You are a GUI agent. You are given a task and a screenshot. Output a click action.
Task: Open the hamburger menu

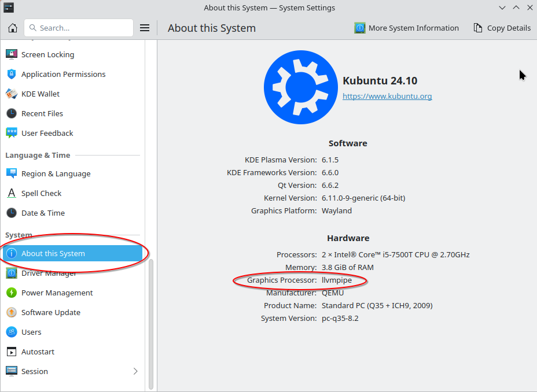(145, 28)
